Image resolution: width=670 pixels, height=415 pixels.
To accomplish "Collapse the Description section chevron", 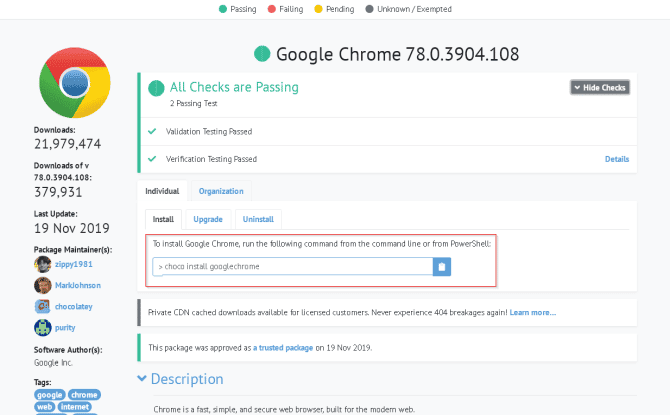I will point(142,378).
